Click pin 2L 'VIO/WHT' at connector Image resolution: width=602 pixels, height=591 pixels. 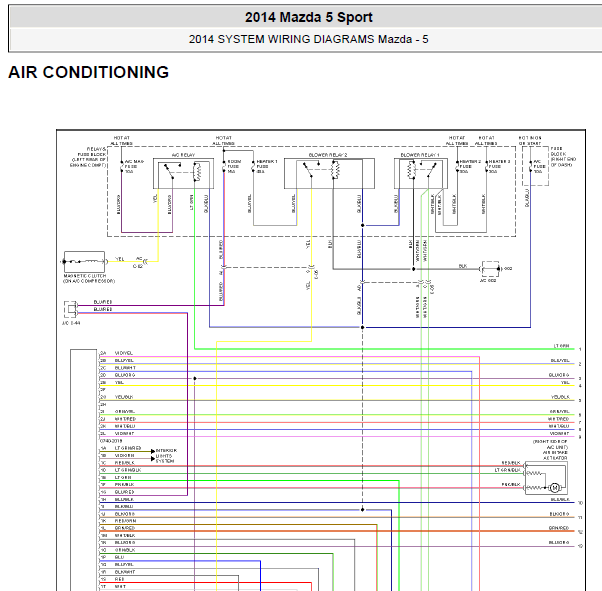[x=124, y=434]
